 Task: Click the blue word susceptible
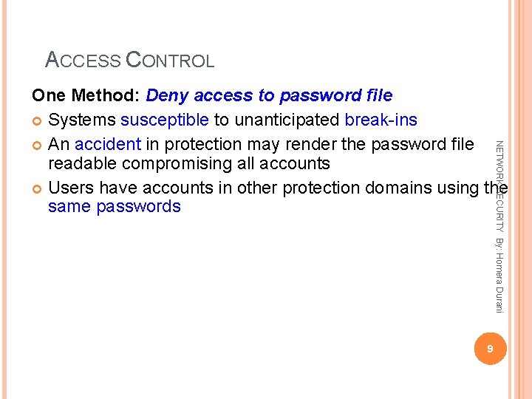tap(165, 120)
